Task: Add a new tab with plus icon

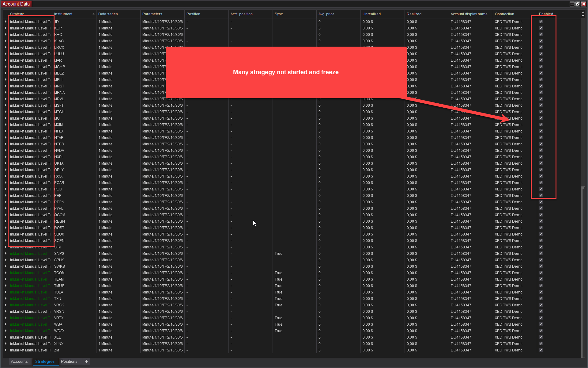Action: point(86,361)
